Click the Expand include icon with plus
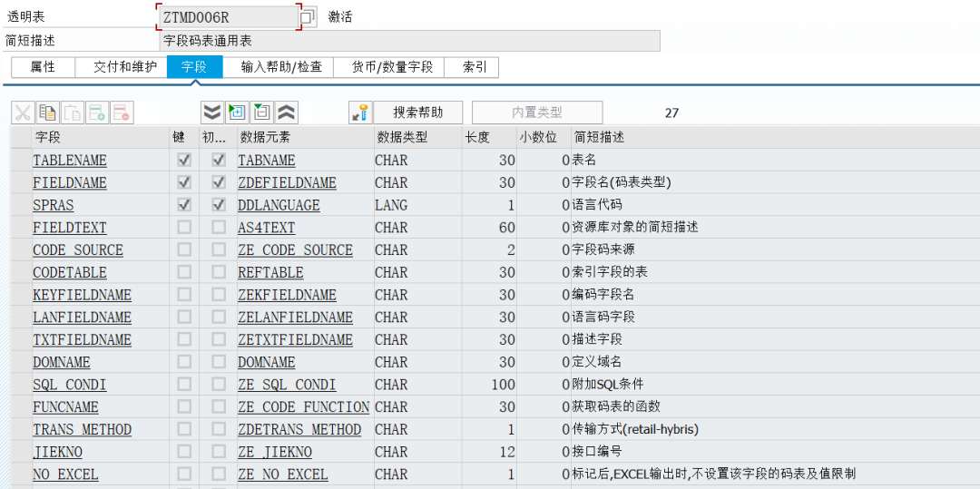This screenshot has width=980, height=489. (238, 112)
